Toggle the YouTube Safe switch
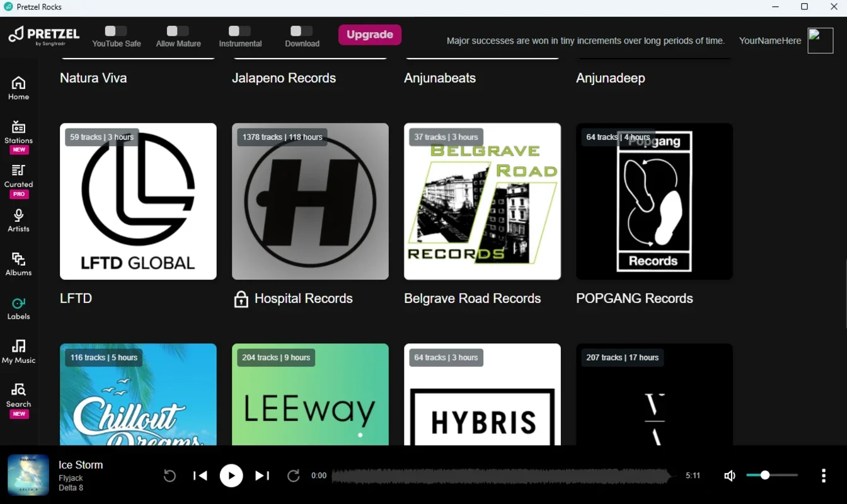The height and width of the screenshot is (504, 847). (116, 31)
